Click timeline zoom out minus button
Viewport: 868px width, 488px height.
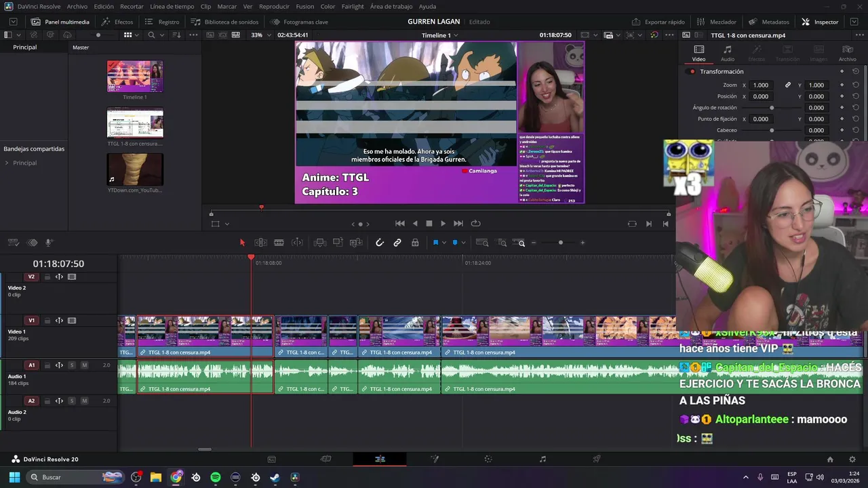pyautogui.click(x=534, y=243)
